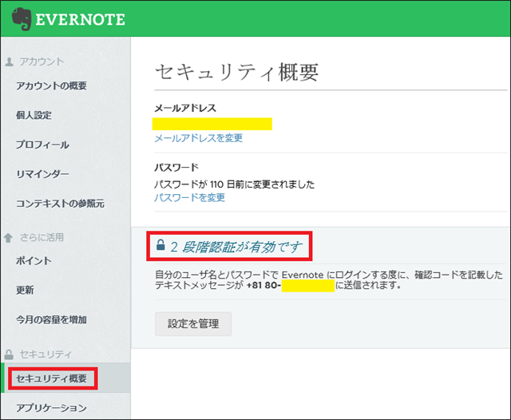The image size is (511, 420).
Task: Click the padlock icon beside セキュリティ heading
Action: [9, 355]
